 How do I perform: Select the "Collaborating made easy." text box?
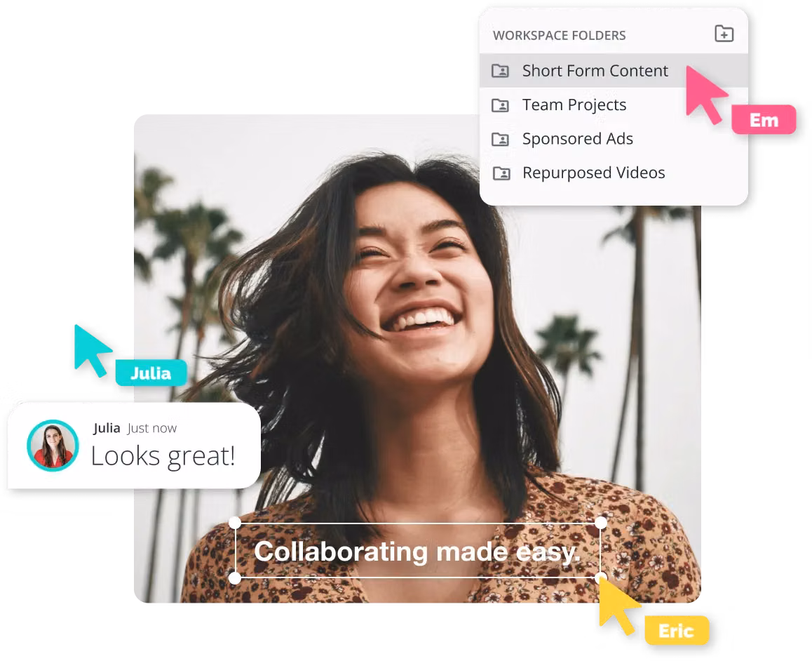click(x=417, y=552)
